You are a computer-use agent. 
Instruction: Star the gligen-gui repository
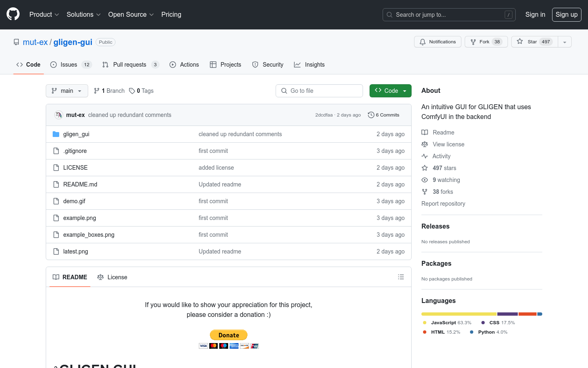tap(535, 42)
